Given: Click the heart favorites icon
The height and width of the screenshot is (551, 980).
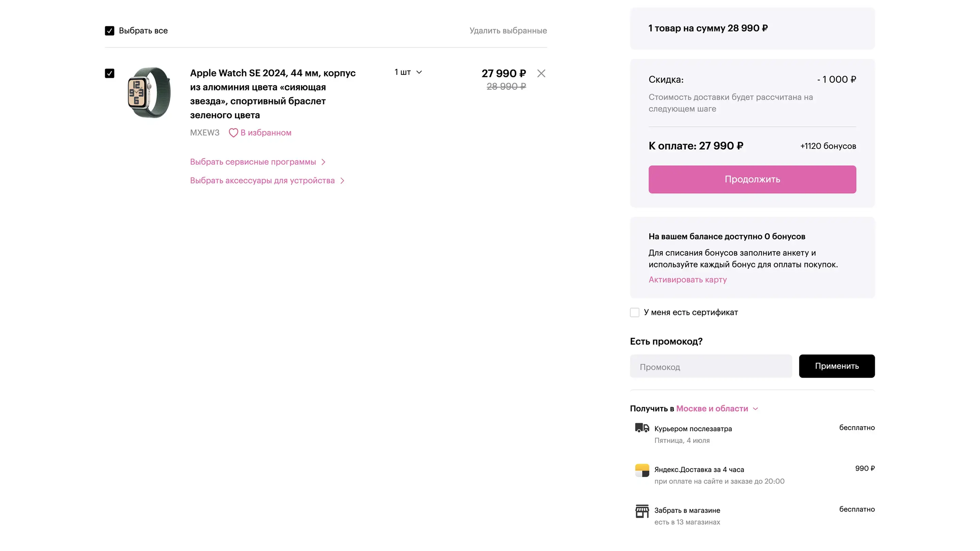Looking at the screenshot, I should (233, 133).
